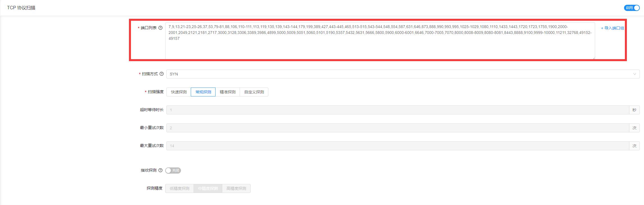
Task: Click the help icon beside 端口列表
Action: [160, 28]
